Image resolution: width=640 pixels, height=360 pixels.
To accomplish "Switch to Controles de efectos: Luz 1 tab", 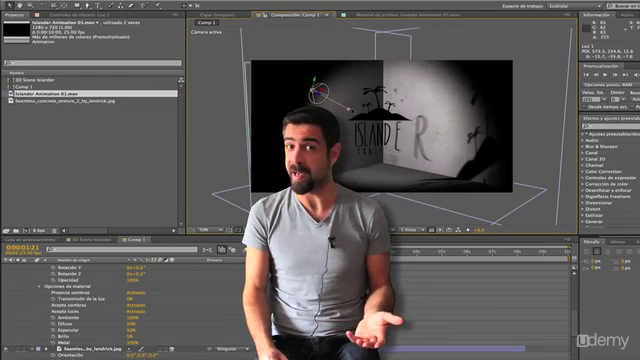I will tap(80, 15).
